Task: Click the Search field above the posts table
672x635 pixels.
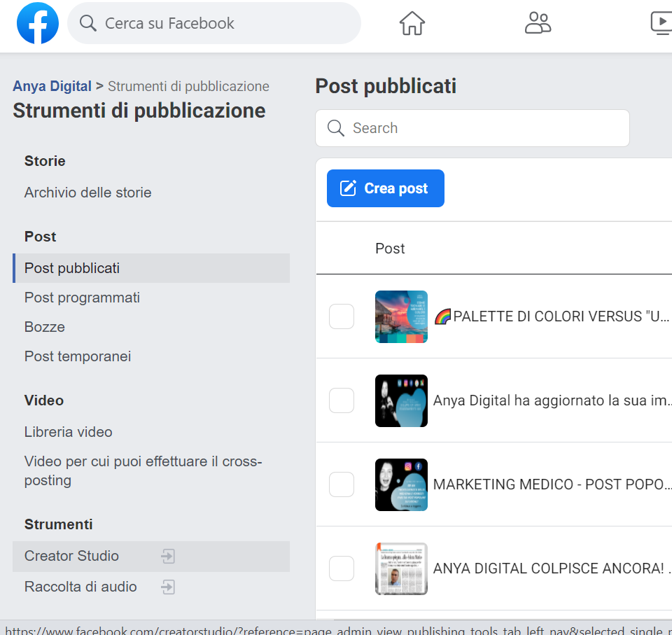Action: pyautogui.click(x=483, y=128)
